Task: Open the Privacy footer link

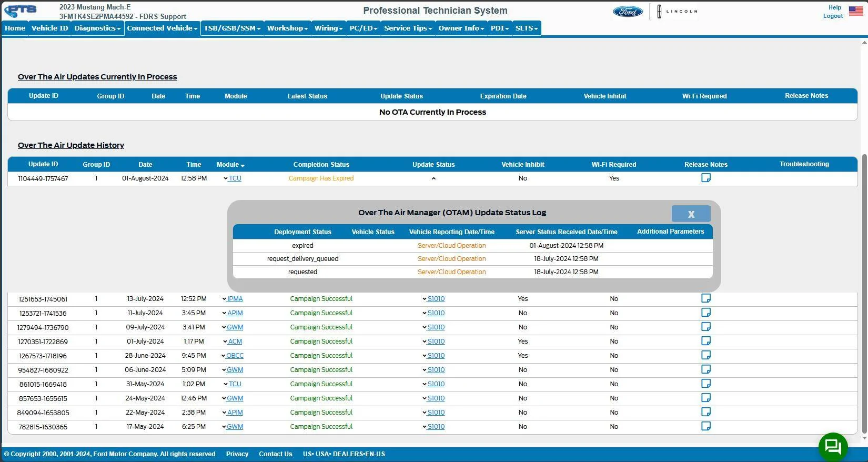Action: pos(237,454)
